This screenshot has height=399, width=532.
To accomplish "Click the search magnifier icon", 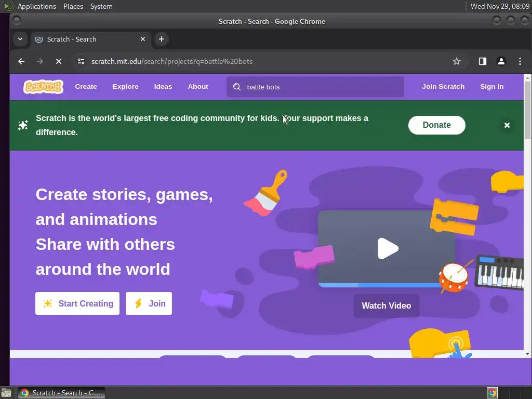I will pyautogui.click(x=237, y=87).
